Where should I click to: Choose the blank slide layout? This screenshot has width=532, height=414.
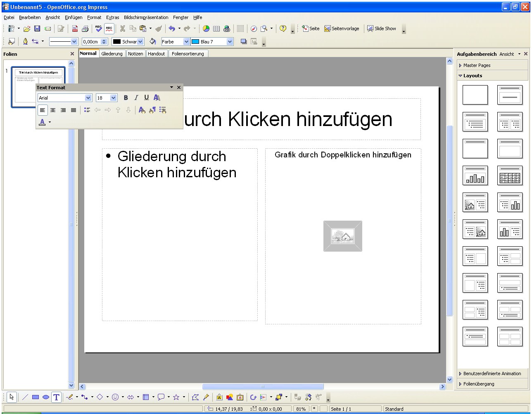[475, 95]
